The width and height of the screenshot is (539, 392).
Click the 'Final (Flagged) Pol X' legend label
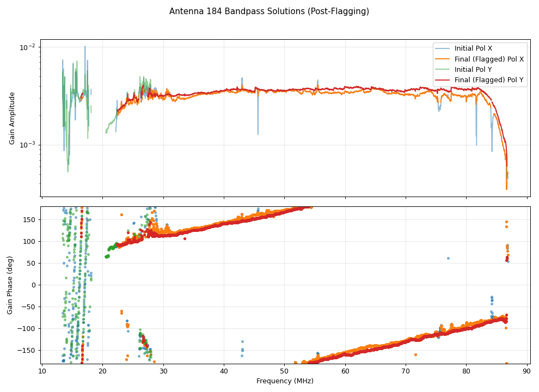click(489, 59)
